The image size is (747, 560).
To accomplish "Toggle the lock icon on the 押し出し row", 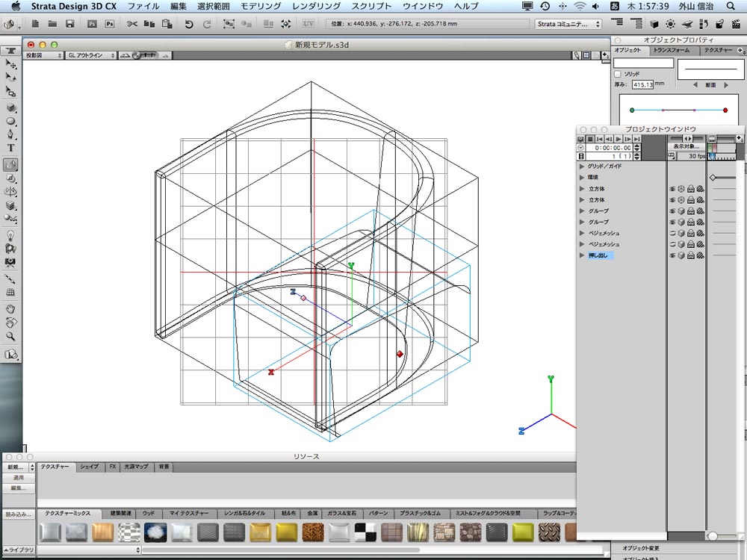I will coord(691,255).
